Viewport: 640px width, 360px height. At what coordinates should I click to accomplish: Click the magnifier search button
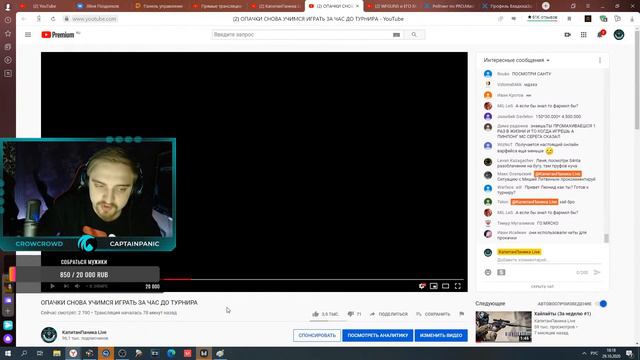414,35
